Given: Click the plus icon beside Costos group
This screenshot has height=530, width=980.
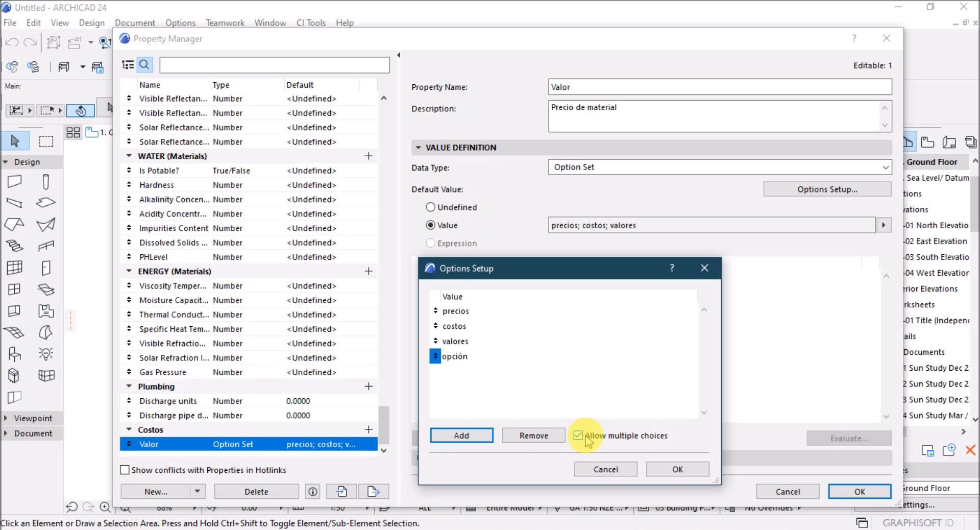Looking at the screenshot, I should 369,430.
